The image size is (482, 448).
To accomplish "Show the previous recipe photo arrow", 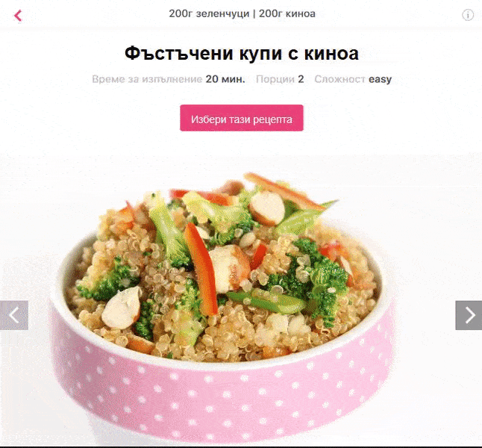I will pos(14,315).
